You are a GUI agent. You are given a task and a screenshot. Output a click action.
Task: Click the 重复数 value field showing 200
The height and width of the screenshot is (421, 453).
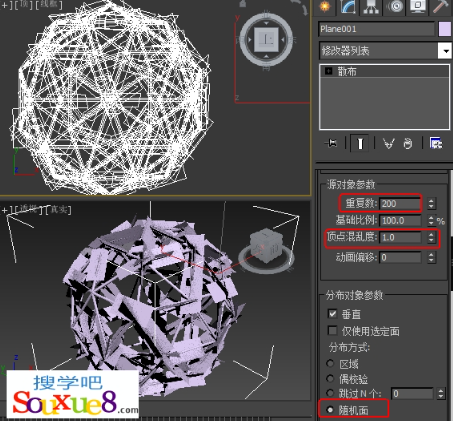pyautogui.click(x=400, y=203)
